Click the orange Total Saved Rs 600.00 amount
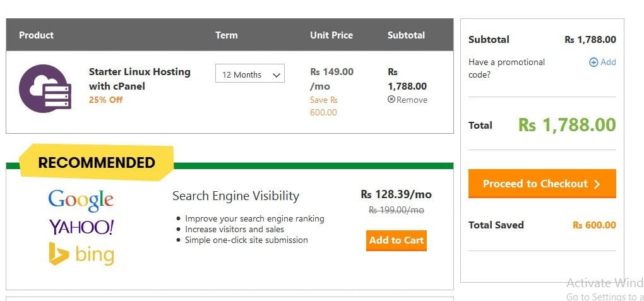This screenshot has height=301, width=644. tap(594, 225)
